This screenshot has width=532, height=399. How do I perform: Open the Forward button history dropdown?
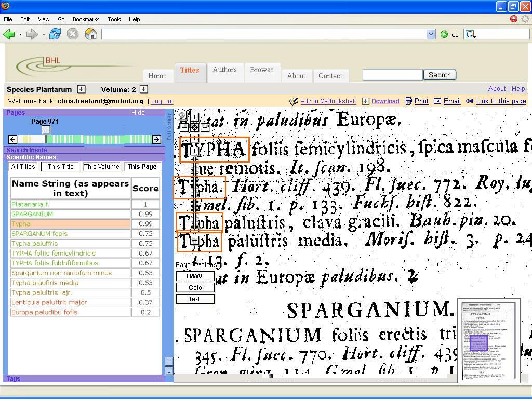(44, 34)
